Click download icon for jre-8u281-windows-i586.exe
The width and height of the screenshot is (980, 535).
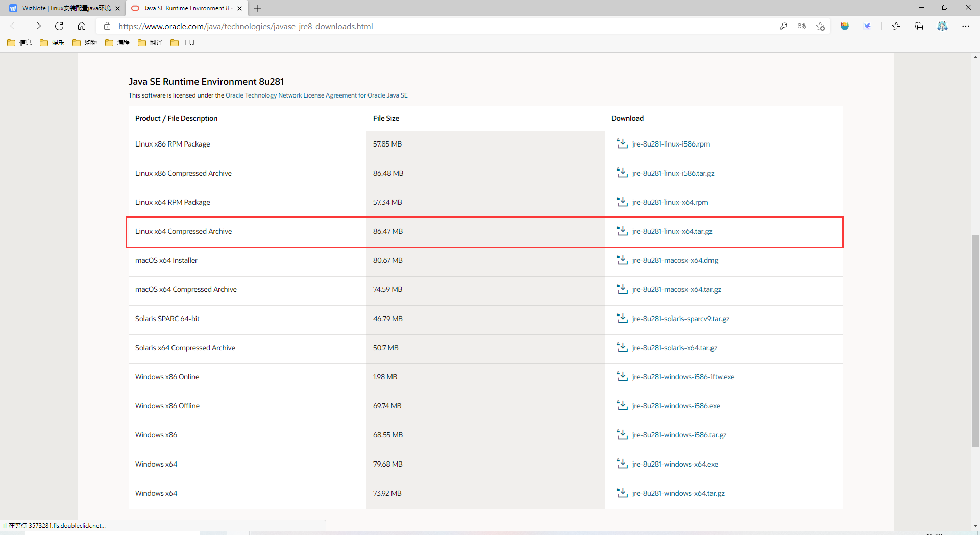pyautogui.click(x=622, y=405)
